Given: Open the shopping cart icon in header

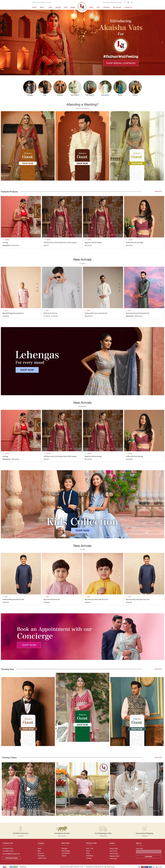Looking at the screenshot, I should click(x=128, y=2).
